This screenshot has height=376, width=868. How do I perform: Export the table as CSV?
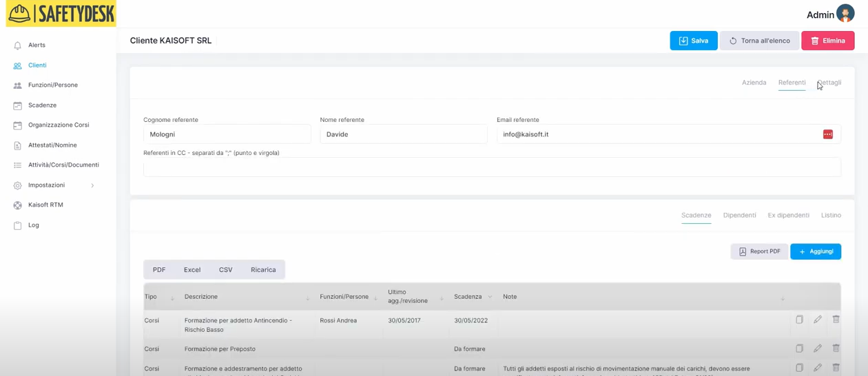[225, 270]
